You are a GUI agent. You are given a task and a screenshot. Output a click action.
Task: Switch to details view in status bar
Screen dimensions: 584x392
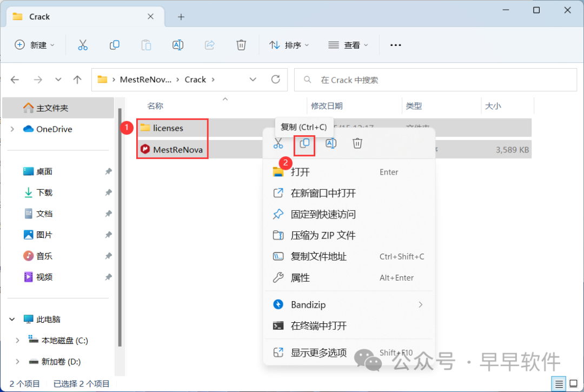pos(560,383)
